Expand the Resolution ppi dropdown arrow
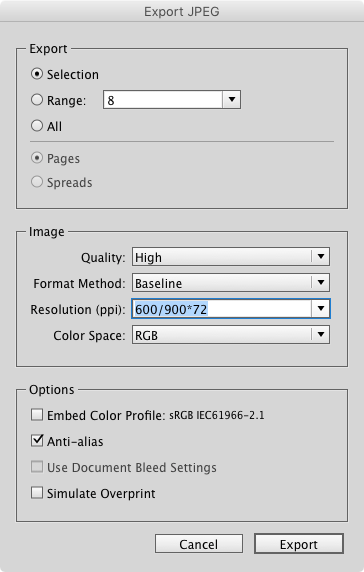Viewport: 364px width, 572px height. pos(321,309)
